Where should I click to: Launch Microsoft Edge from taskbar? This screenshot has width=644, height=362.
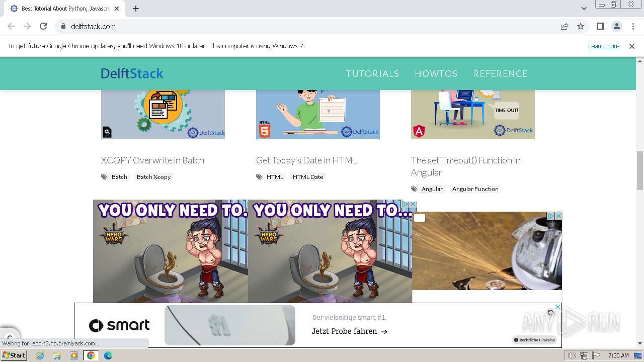(x=108, y=355)
